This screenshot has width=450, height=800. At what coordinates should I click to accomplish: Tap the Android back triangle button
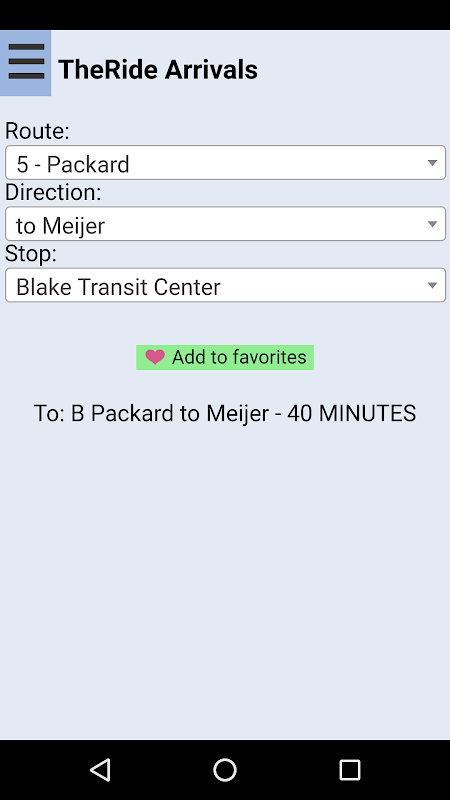[x=100, y=769]
